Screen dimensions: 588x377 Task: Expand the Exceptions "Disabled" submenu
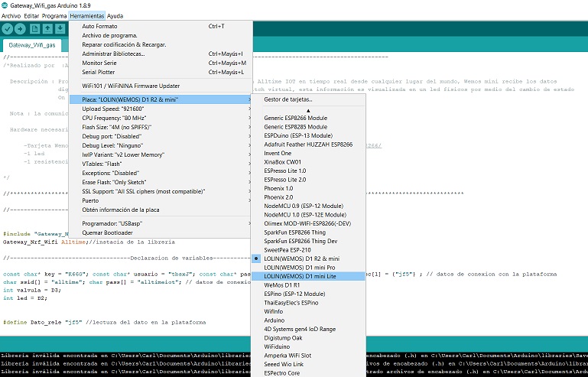161,173
